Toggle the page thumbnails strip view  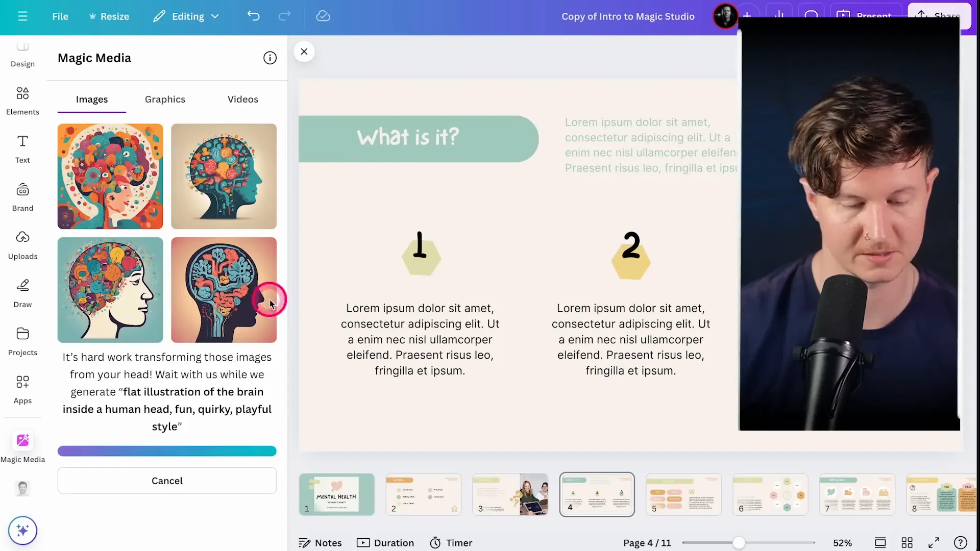click(x=880, y=543)
